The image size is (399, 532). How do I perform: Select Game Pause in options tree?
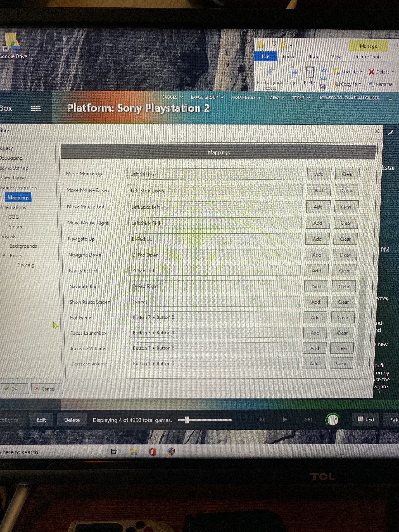click(13, 178)
